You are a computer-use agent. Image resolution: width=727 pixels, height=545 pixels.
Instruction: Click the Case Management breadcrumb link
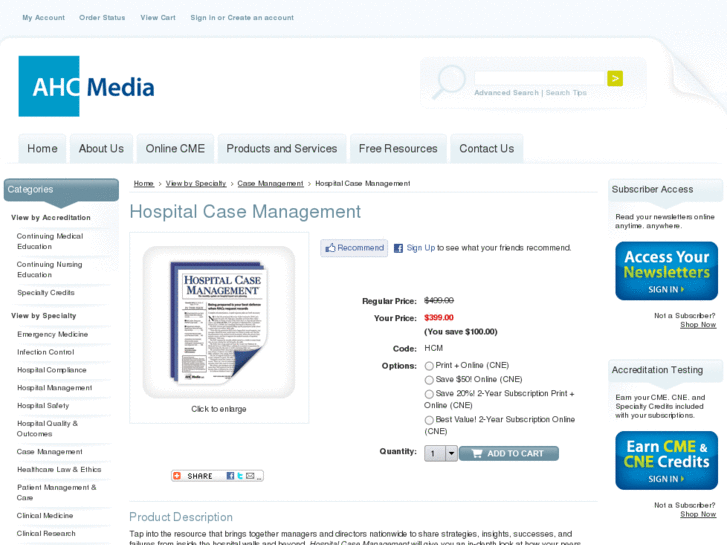pyautogui.click(x=271, y=184)
